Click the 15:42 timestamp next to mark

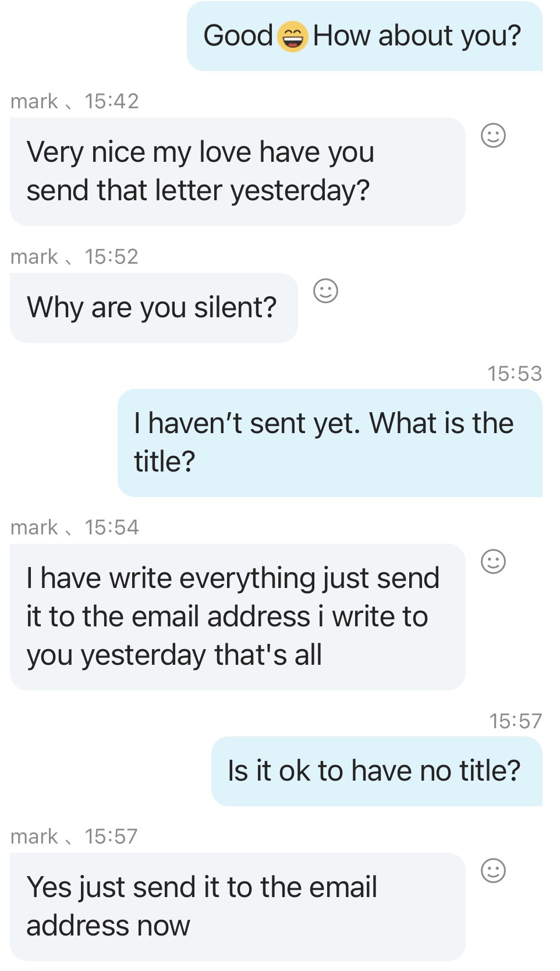(x=112, y=101)
